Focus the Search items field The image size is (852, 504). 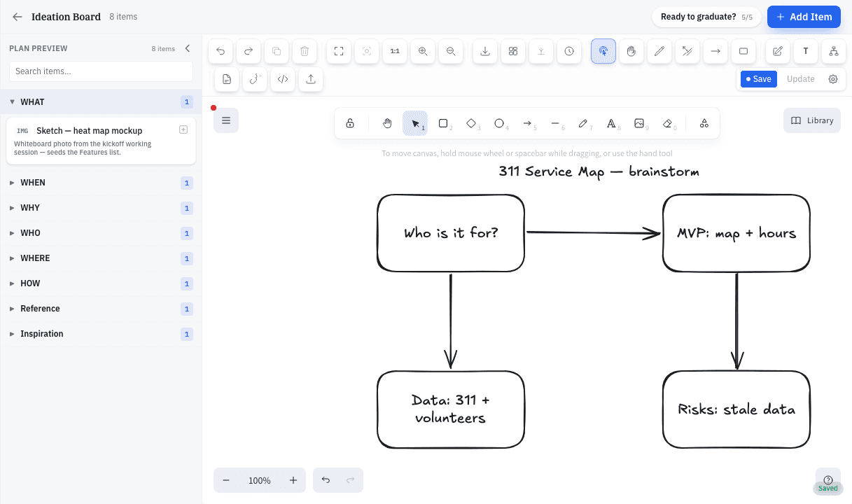coord(101,71)
